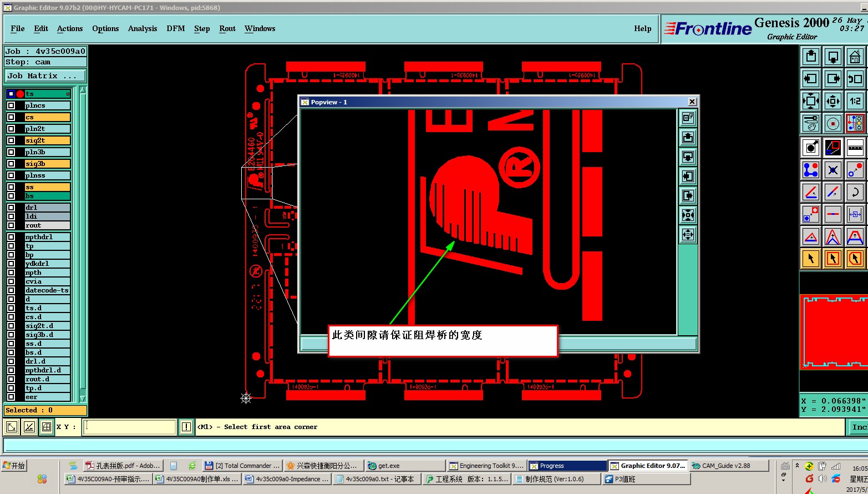Screen dimensions: 868x494
Task: Open the Rout menu
Action: pyautogui.click(x=227, y=28)
